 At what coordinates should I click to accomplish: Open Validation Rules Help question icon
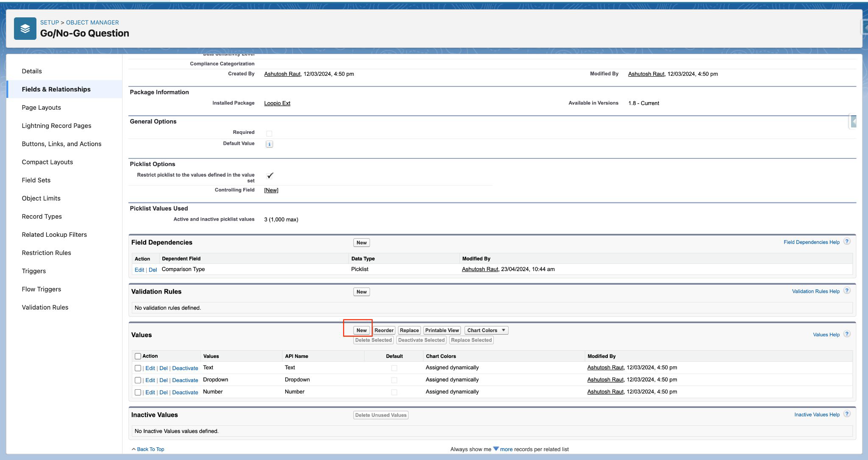(x=847, y=291)
